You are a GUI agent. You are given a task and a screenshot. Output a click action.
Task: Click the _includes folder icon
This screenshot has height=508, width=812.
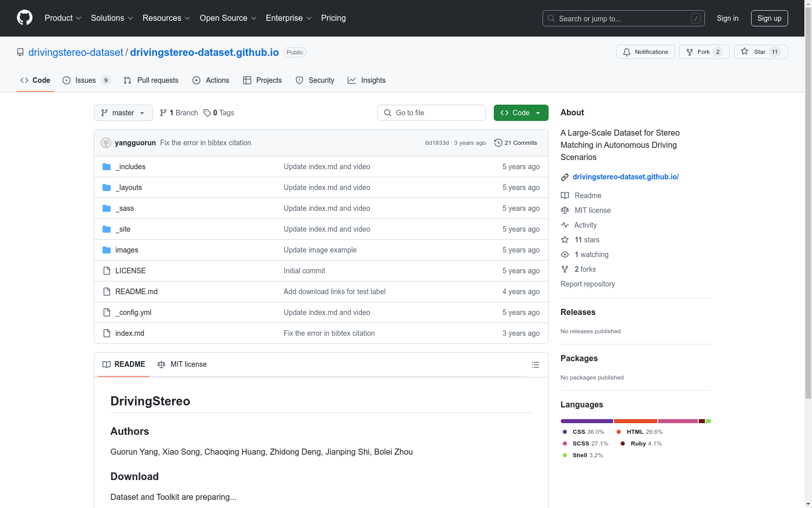pyautogui.click(x=107, y=167)
